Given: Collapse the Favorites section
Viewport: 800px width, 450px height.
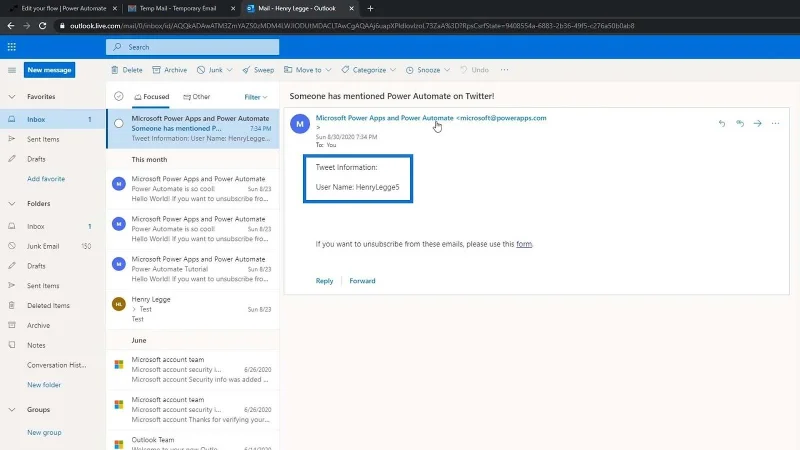Looking at the screenshot, I should 12,96.
